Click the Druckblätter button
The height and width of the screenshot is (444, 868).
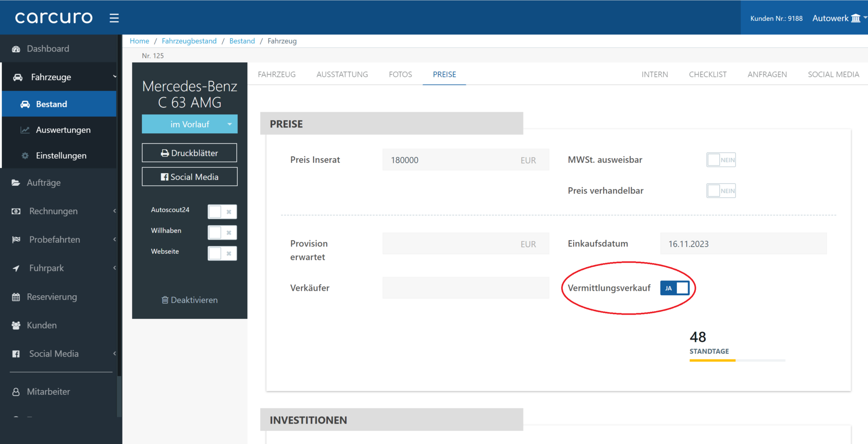pos(189,153)
